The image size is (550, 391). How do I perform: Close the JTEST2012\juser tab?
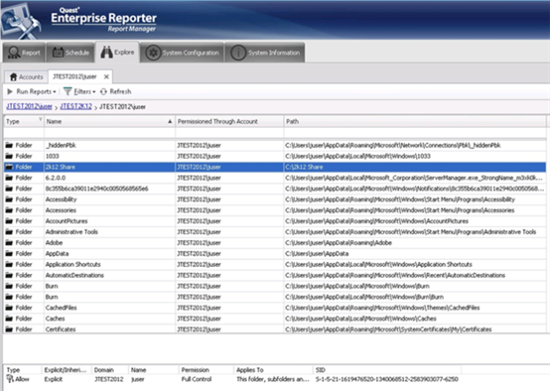tap(106, 76)
